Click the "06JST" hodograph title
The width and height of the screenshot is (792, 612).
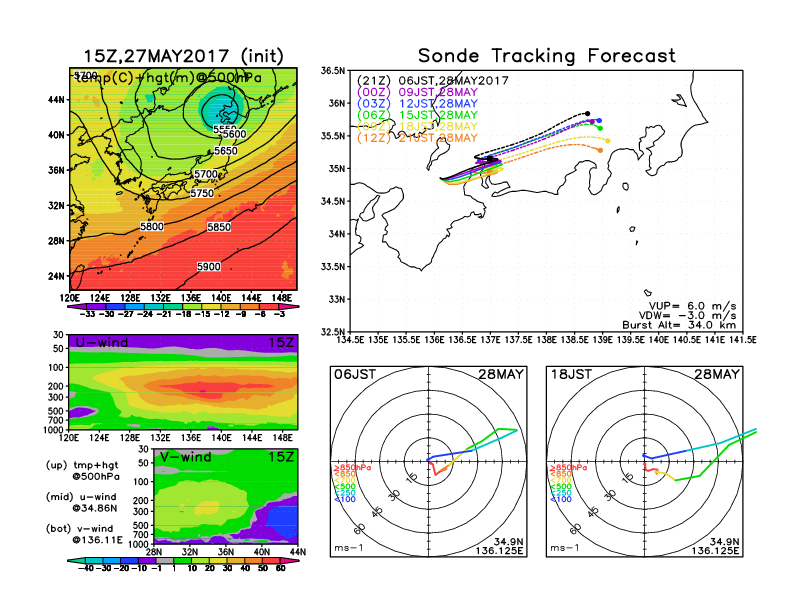[355, 374]
